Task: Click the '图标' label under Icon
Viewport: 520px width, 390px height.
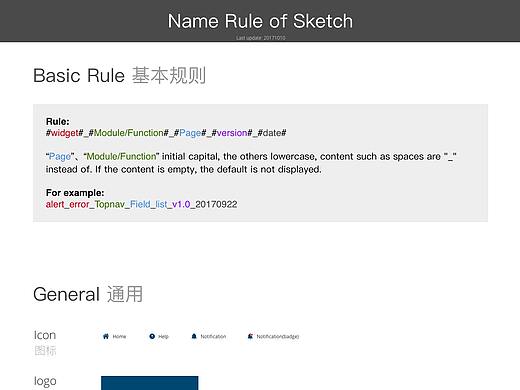Action: (45, 351)
